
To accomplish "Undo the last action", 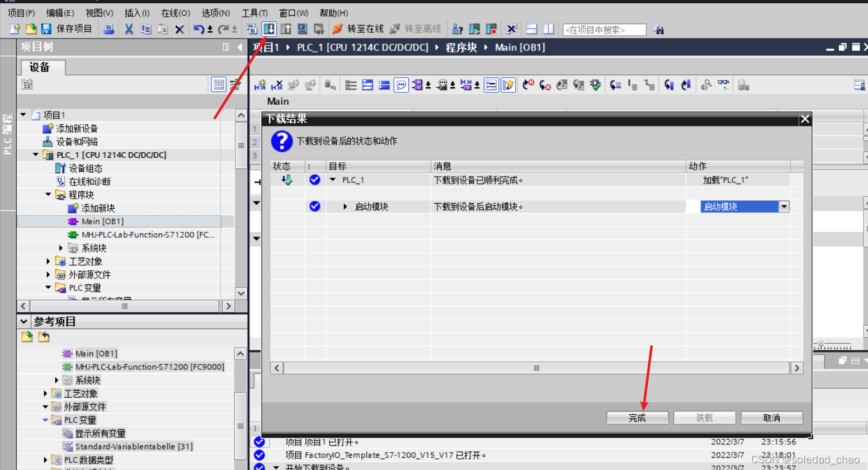I will pos(199,29).
